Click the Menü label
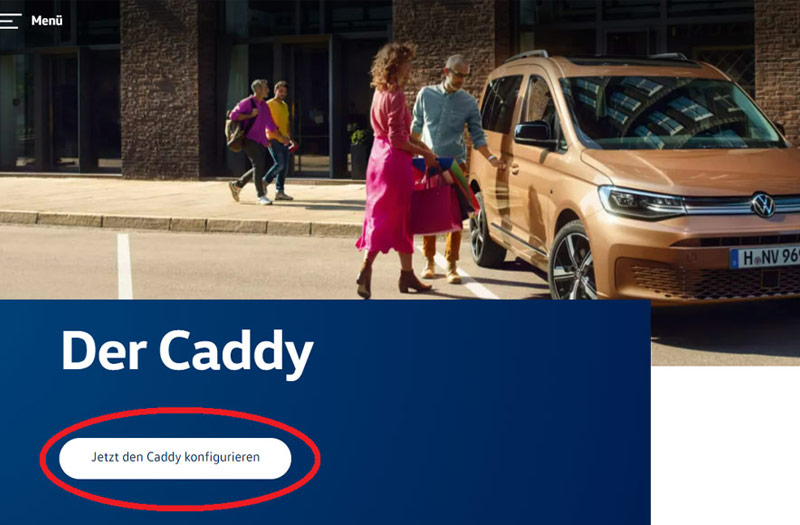800x525 pixels. (x=47, y=21)
